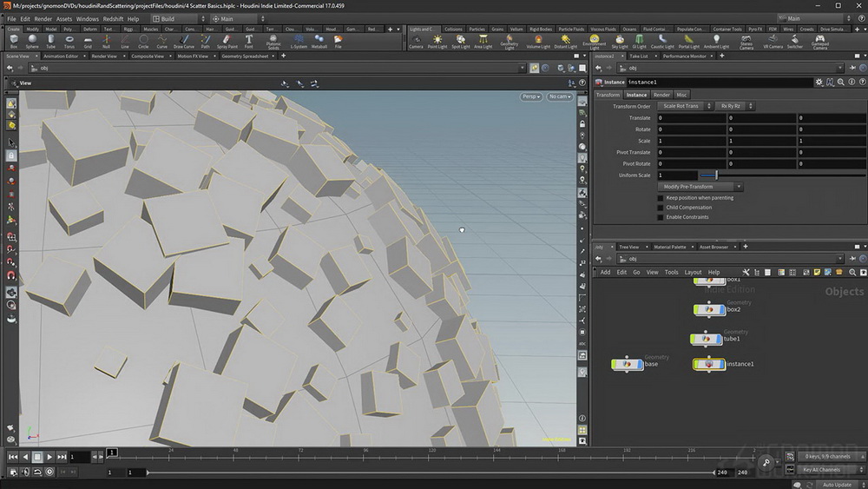Screen dimensions: 868x489
Task: Add an Area Light
Action: click(x=483, y=42)
